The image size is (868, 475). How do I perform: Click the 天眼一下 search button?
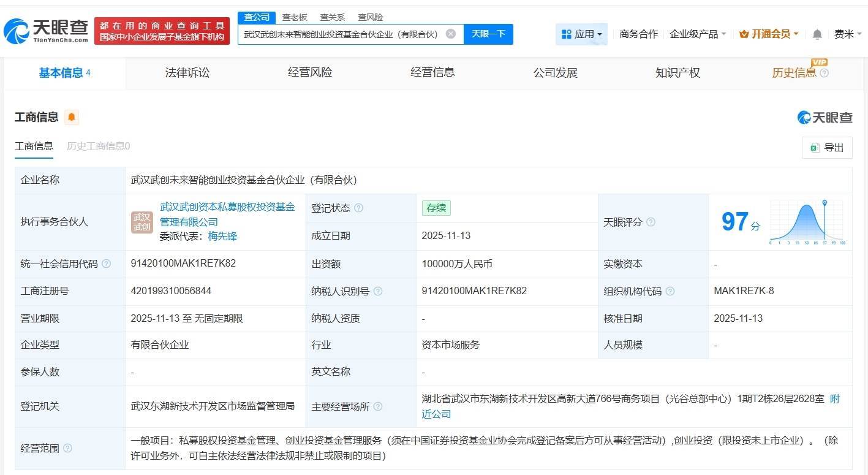click(488, 34)
